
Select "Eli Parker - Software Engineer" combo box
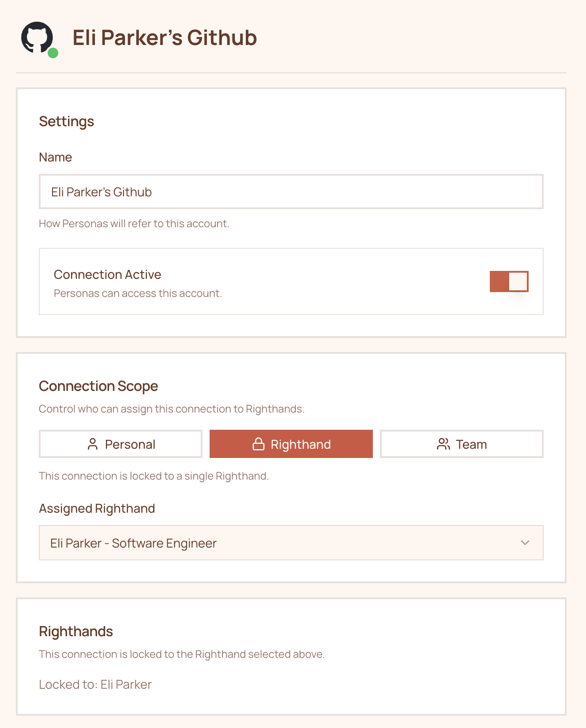pos(291,543)
